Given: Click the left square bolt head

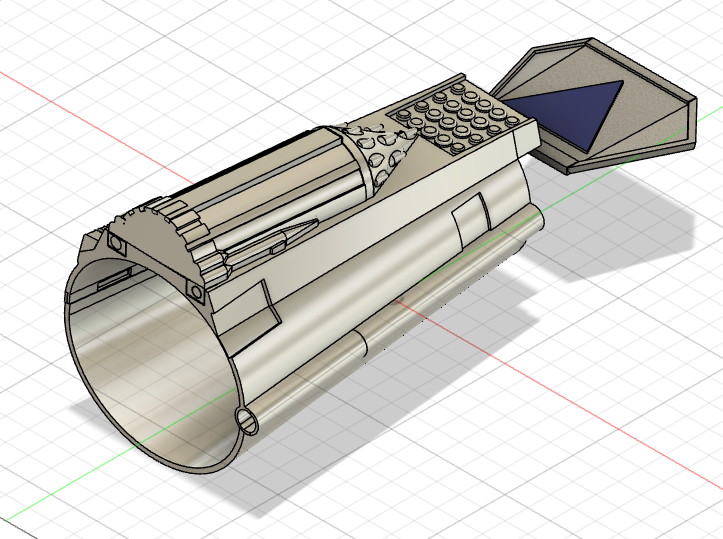Looking at the screenshot, I should tap(116, 243).
